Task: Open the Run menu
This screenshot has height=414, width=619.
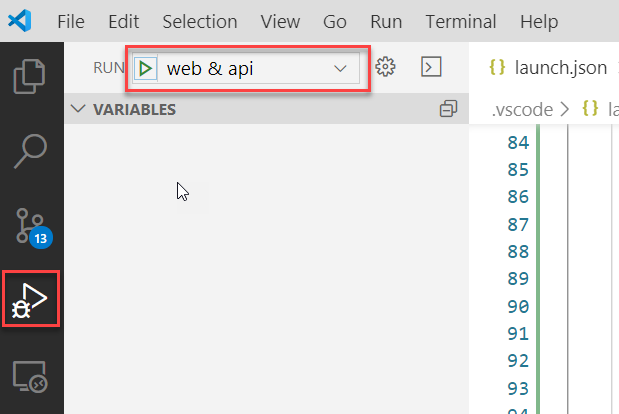Action: coord(386,22)
